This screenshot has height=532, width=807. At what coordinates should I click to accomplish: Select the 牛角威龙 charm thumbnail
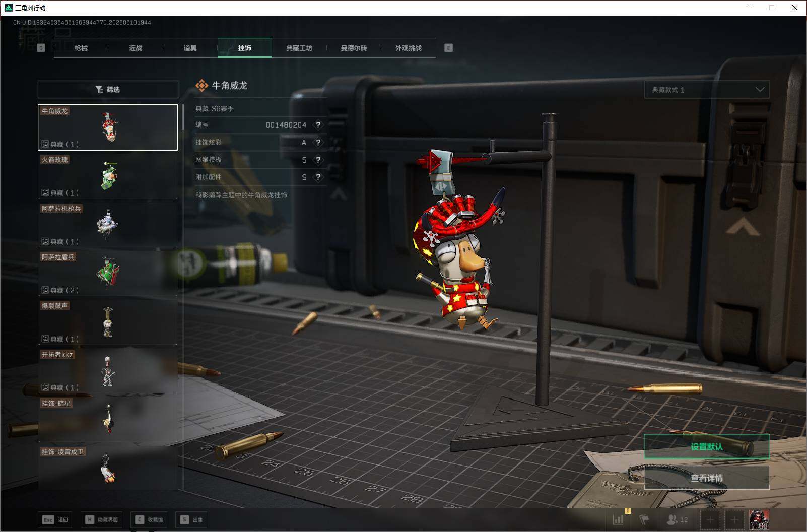tap(108, 127)
